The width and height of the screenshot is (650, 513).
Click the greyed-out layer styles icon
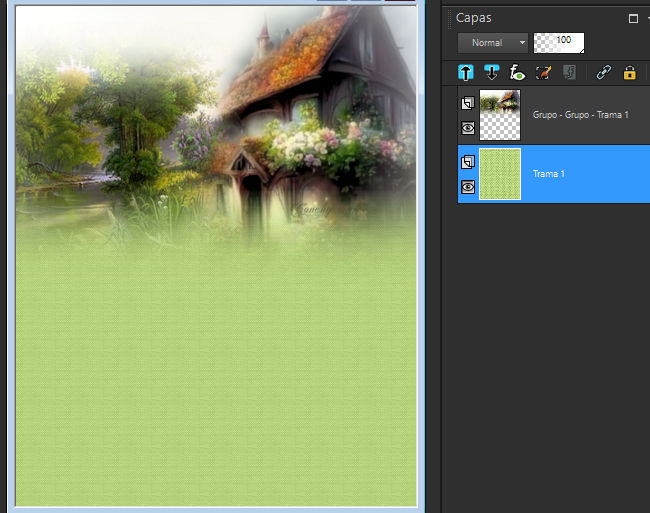point(570,73)
